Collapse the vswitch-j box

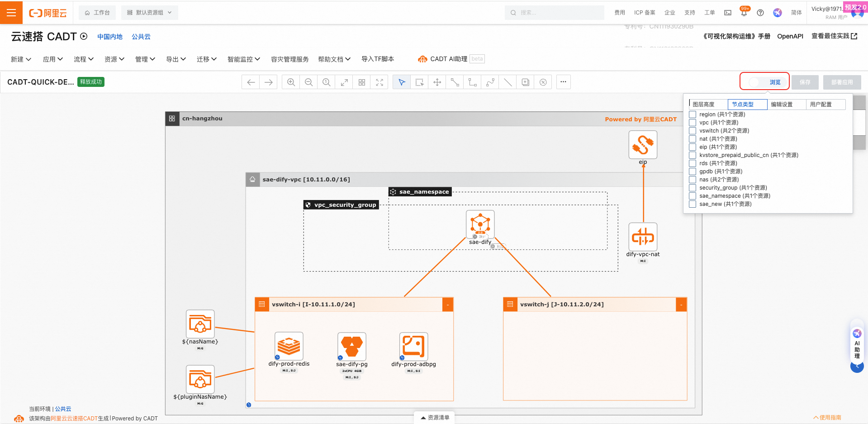[x=681, y=305]
